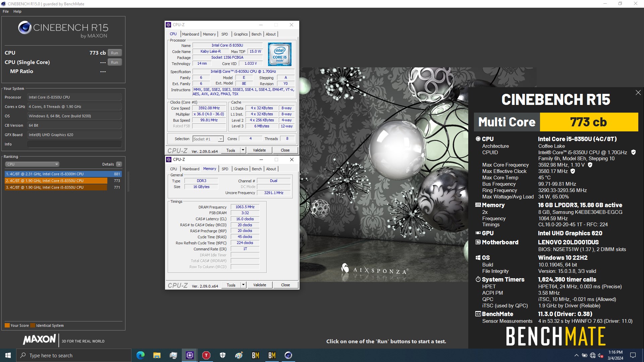644x362 pixels.
Task: Open the Socket #1 selection dropdown
Action: click(208, 139)
